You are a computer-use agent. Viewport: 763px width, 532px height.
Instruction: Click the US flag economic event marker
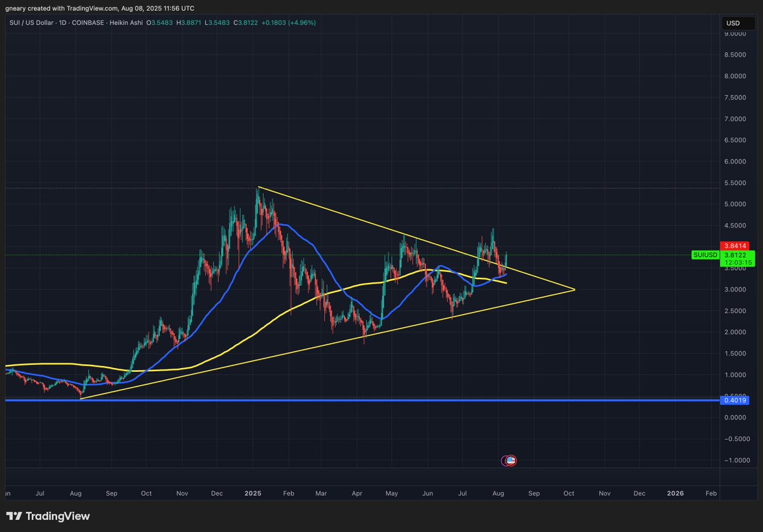pyautogui.click(x=511, y=461)
